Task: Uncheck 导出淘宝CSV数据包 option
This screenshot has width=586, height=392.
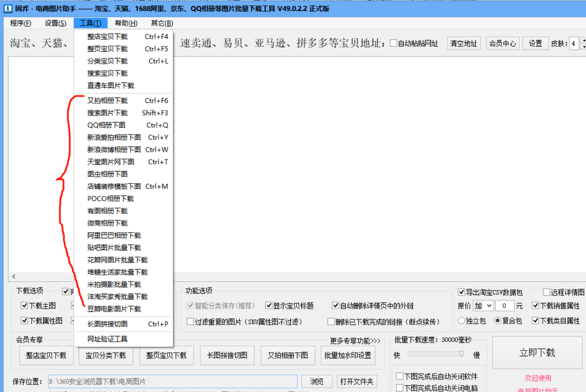Action: [x=461, y=292]
